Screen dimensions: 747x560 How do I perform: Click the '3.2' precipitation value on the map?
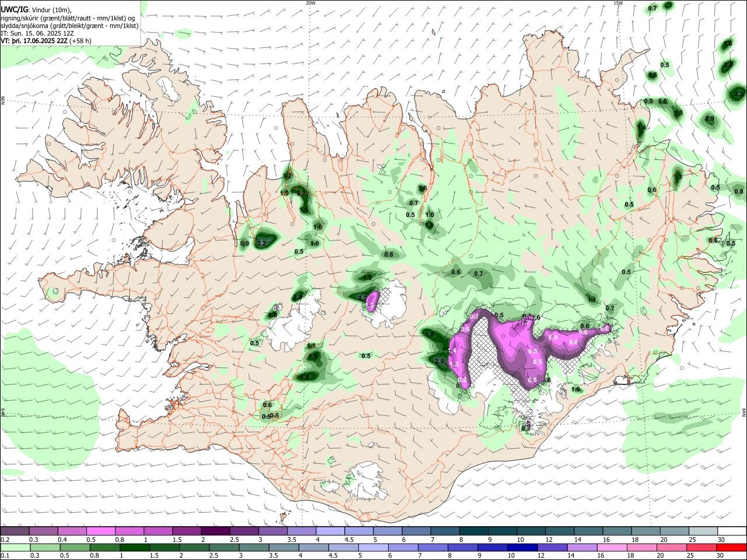(x=261, y=243)
